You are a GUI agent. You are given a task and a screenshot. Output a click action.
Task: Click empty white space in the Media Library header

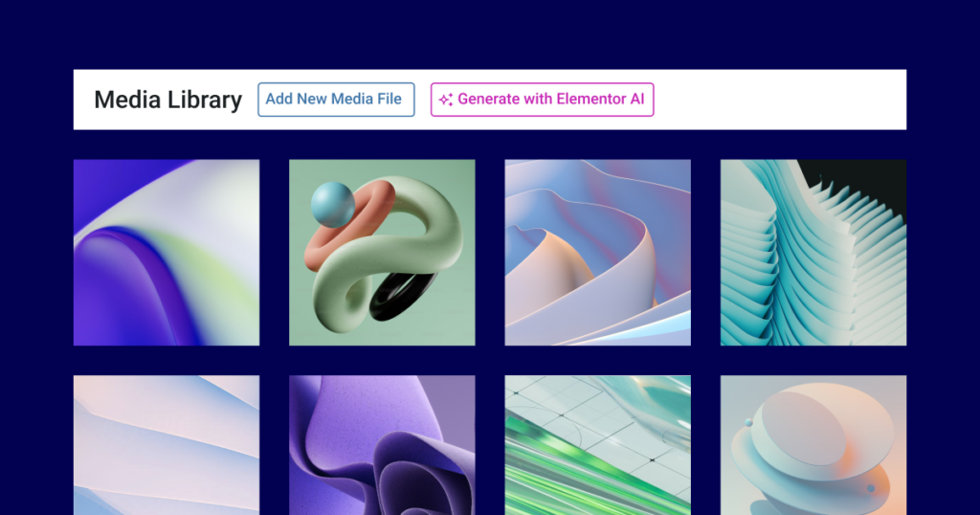[x=781, y=100]
